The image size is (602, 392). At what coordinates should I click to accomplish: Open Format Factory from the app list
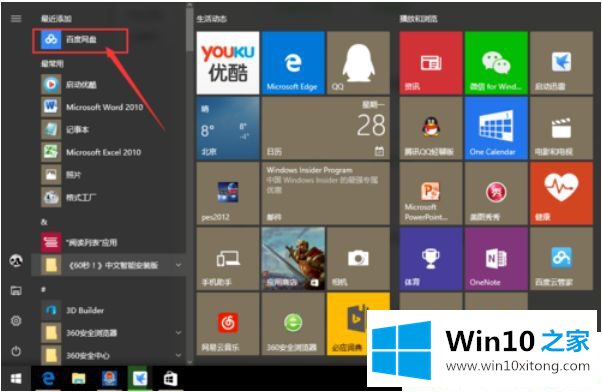tap(108, 197)
